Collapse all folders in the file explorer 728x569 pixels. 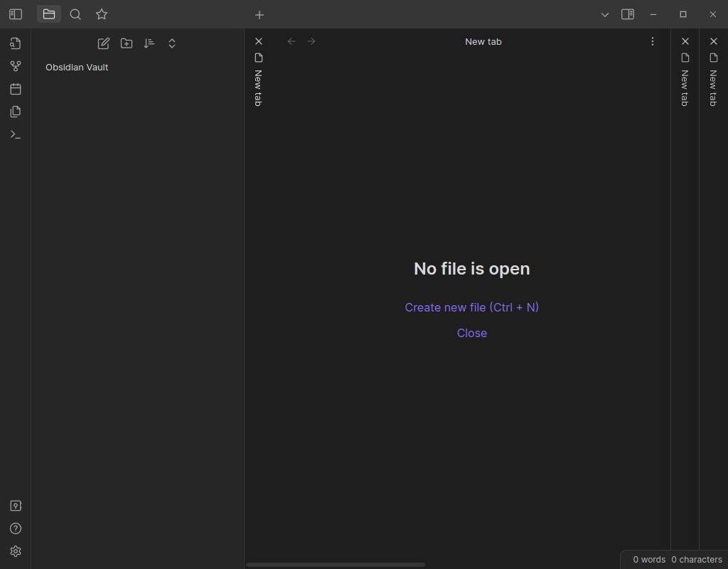click(172, 43)
